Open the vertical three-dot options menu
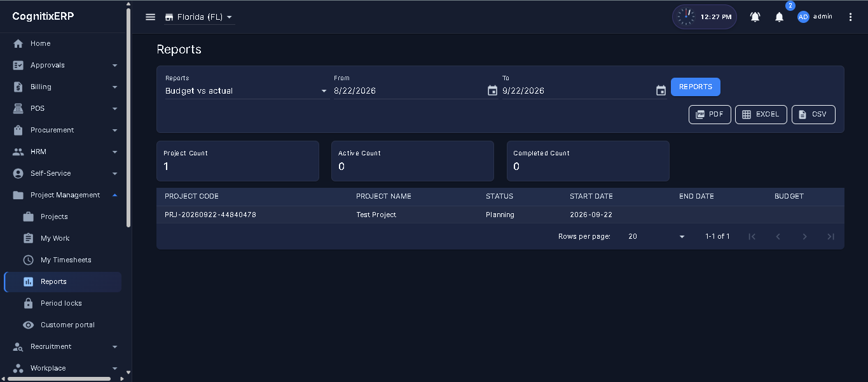The width and height of the screenshot is (868, 382). [x=851, y=17]
